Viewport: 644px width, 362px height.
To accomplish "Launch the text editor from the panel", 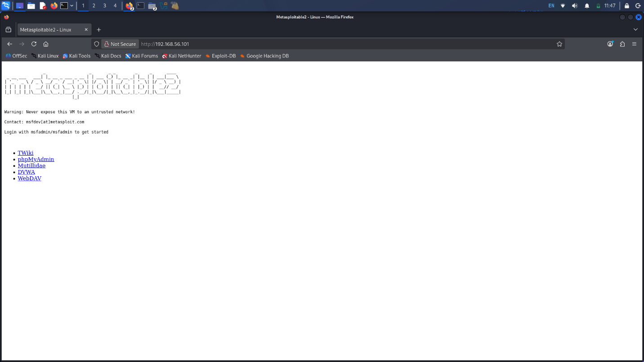I will (43, 6).
